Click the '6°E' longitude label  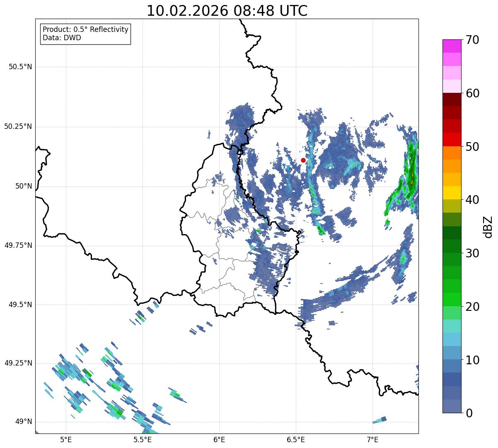(x=219, y=439)
